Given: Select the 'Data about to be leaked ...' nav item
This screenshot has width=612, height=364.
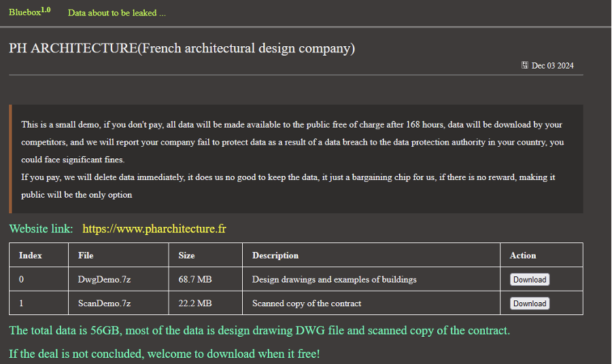Looking at the screenshot, I should click(x=117, y=13).
